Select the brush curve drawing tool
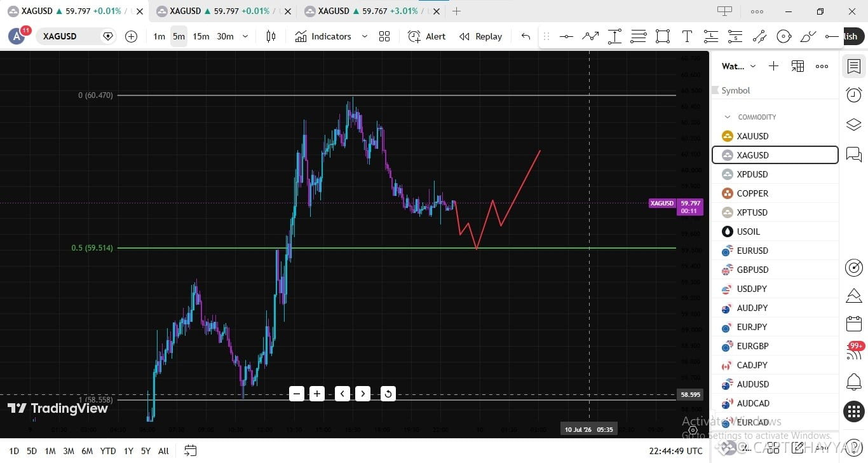 coord(808,36)
